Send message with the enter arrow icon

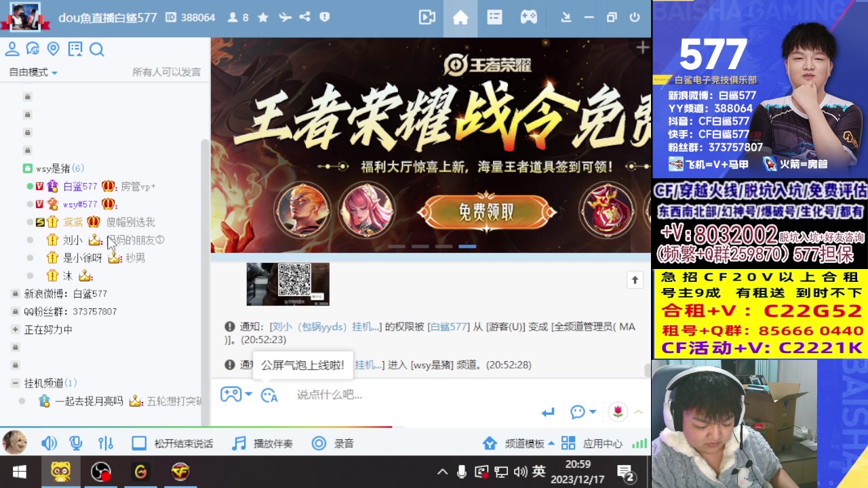[548, 411]
